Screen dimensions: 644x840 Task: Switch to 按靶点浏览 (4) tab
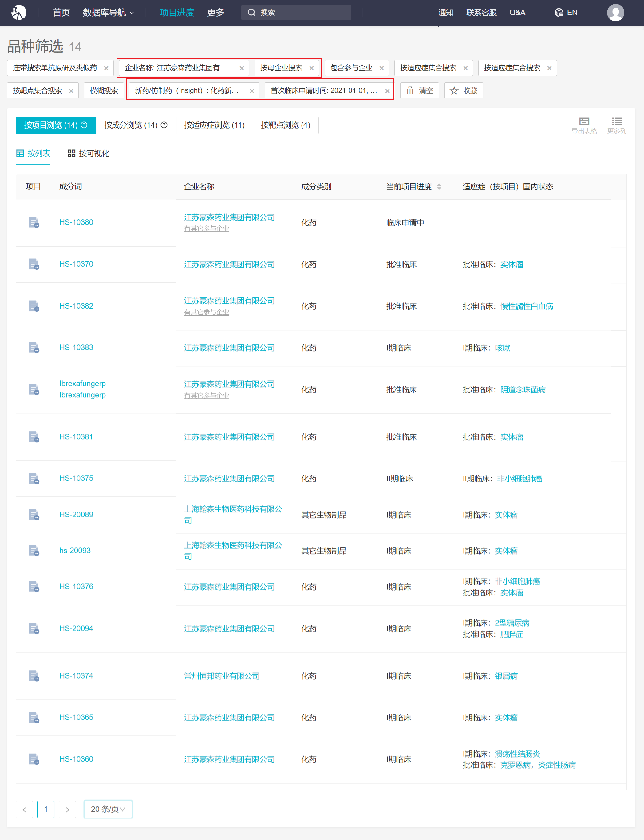click(x=286, y=125)
